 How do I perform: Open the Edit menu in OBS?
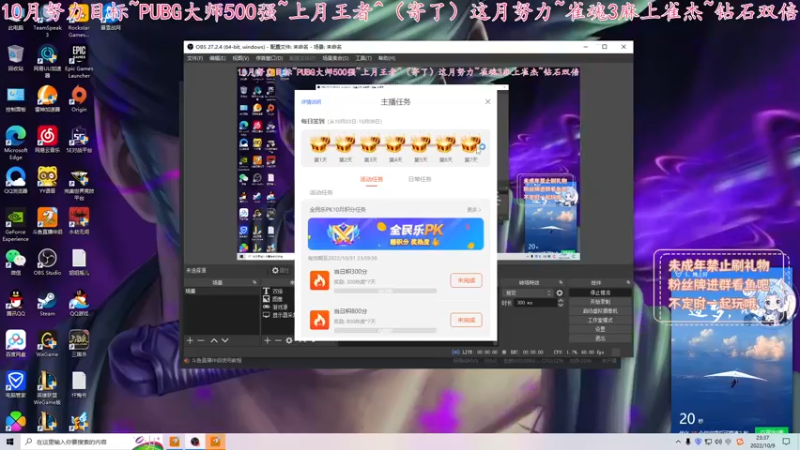[x=217, y=58]
